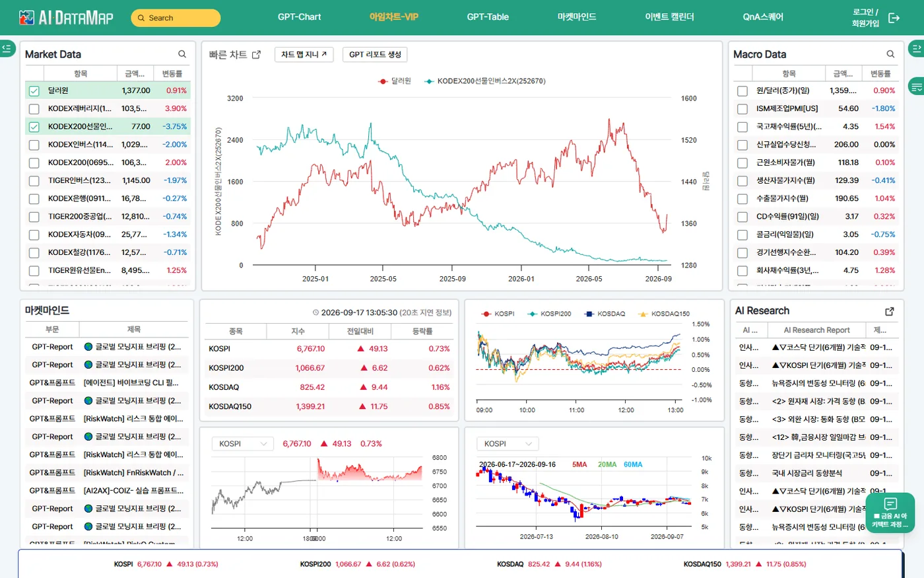Screen dimensions: 924x578
Task: Open 마켓마인드 menu item
Action: tap(577, 17)
